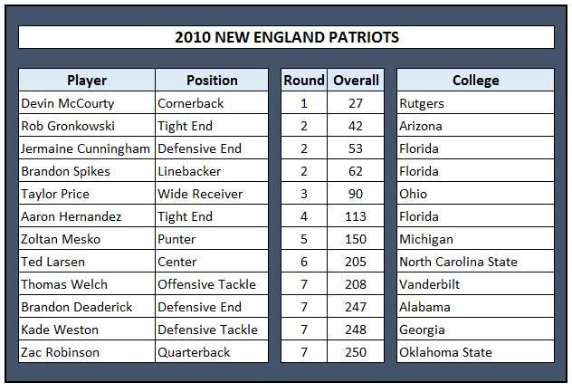The height and width of the screenshot is (392, 572).
Task: Select the Rob Gronkowski cell
Action: coord(87,126)
